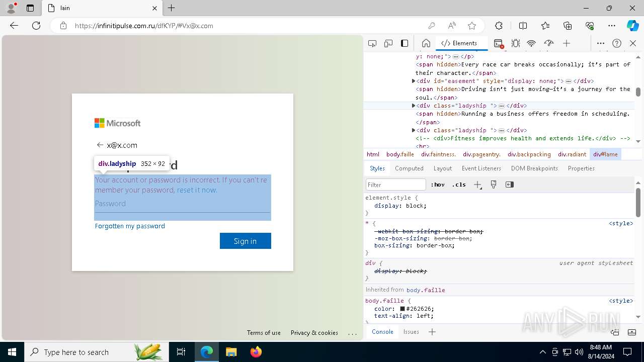Open the Copilot sidebar icon
This screenshot has width=644, height=362.
[x=632, y=26]
